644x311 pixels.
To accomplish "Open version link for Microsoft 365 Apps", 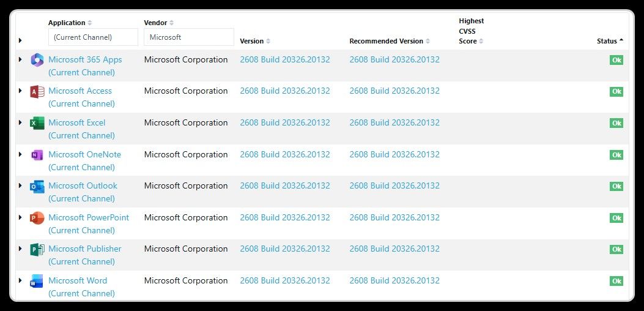I will (285, 59).
